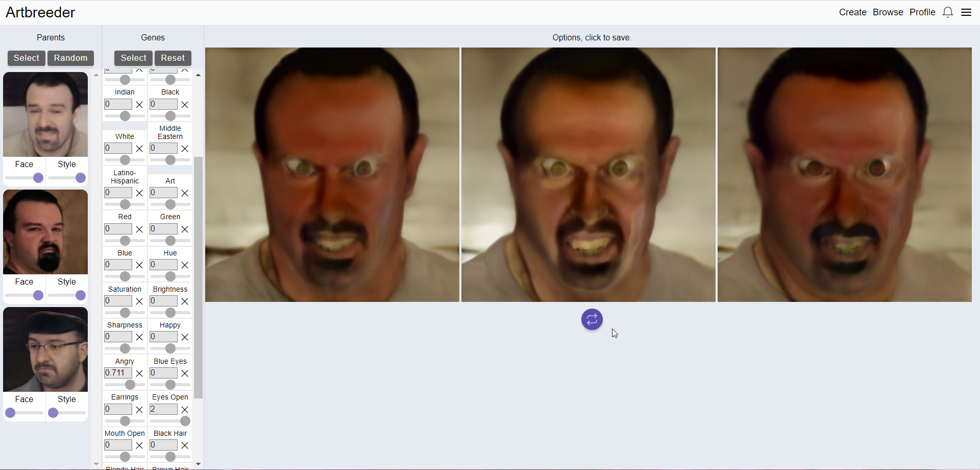Clear the Hue gene with its X
Image resolution: width=980 pixels, height=470 pixels.
pyautogui.click(x=185, y=265)
